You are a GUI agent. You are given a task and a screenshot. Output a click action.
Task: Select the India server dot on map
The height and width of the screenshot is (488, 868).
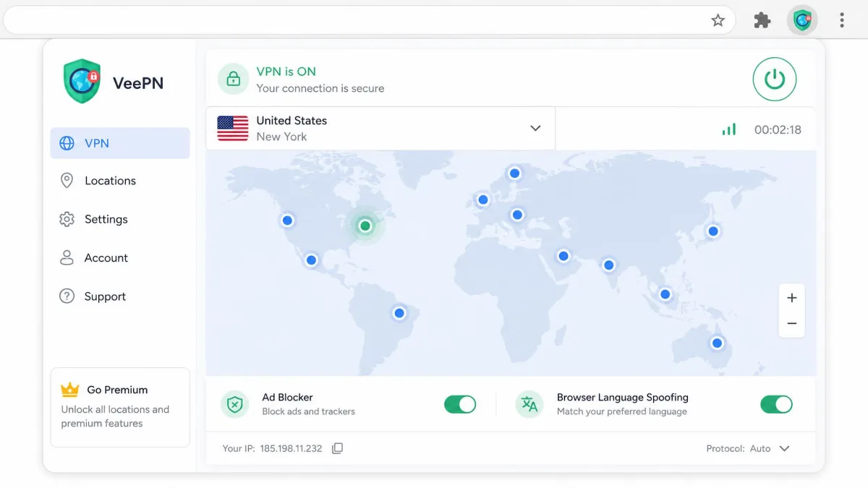point(609,265)
